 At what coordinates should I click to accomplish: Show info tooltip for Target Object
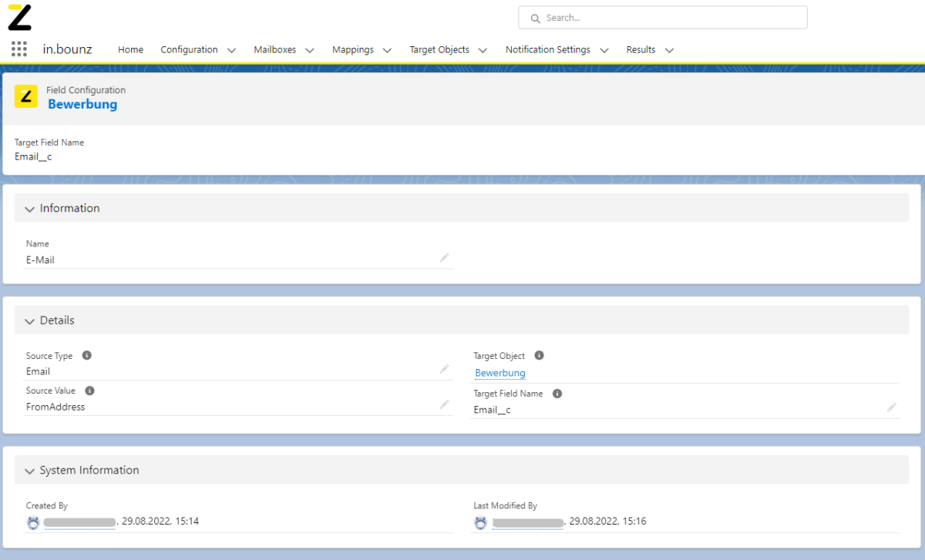point(539,356)
